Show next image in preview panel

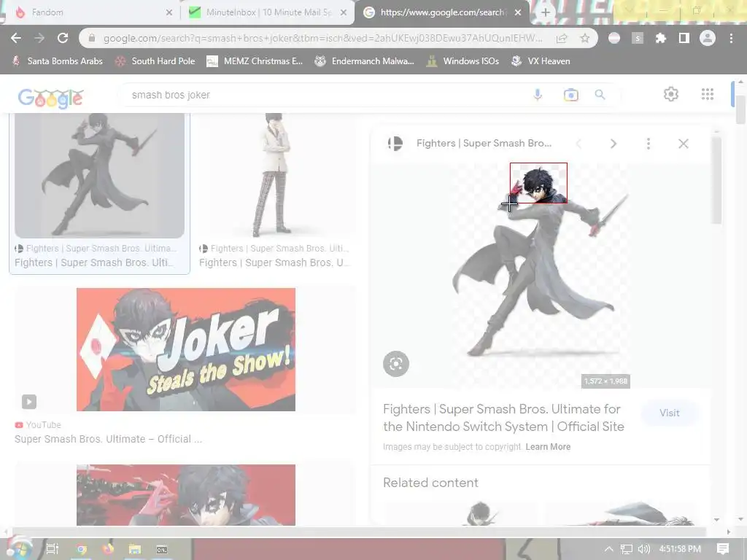pyautogui.click(x=613, y=144)
